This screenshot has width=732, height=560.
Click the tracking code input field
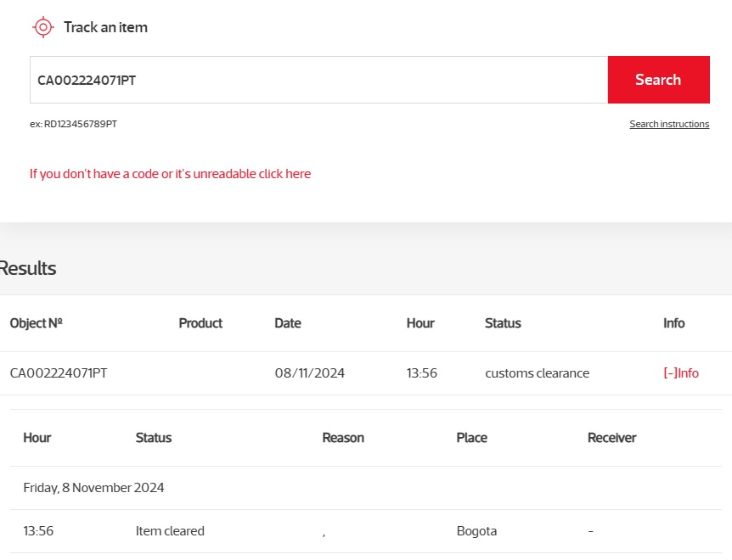point(318,80)
